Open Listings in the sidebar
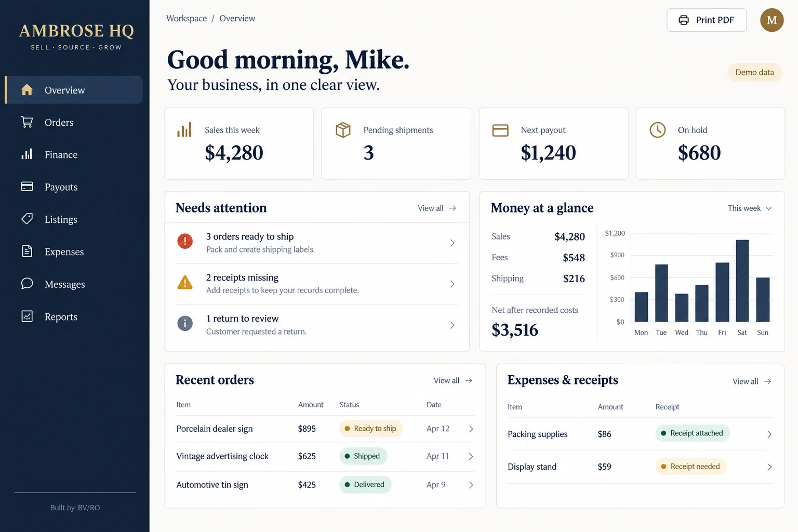 tap(74, 219)
